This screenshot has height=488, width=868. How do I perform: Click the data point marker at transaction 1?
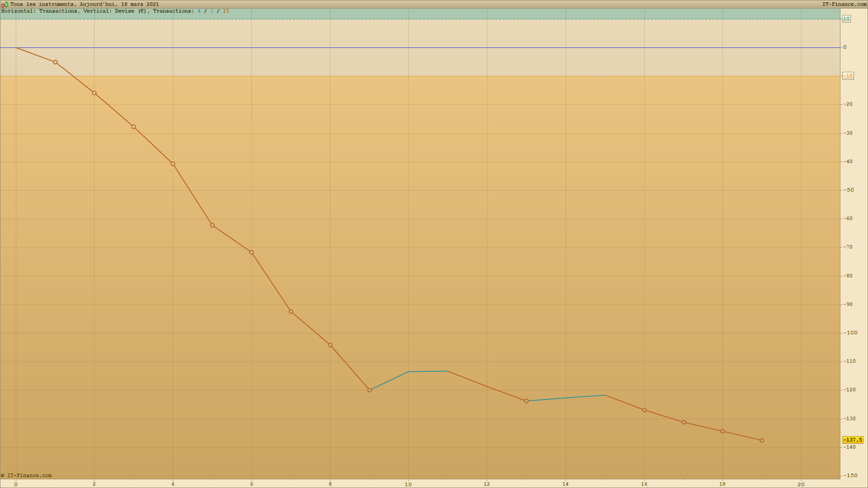click(x=55, y=62)
